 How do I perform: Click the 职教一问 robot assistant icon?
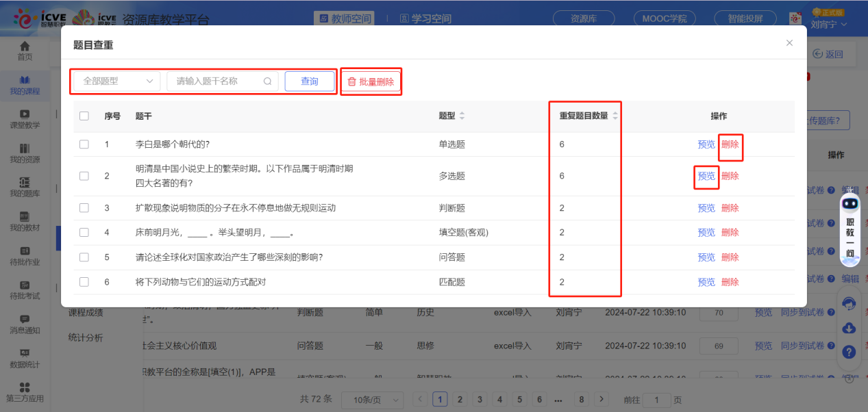pyautogui.click(x=850, y=203)
